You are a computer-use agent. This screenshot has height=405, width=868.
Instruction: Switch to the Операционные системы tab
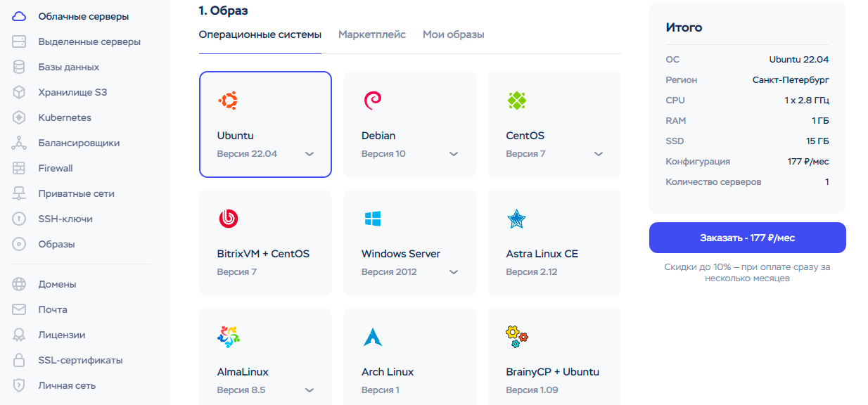click(x=260, y=34)
